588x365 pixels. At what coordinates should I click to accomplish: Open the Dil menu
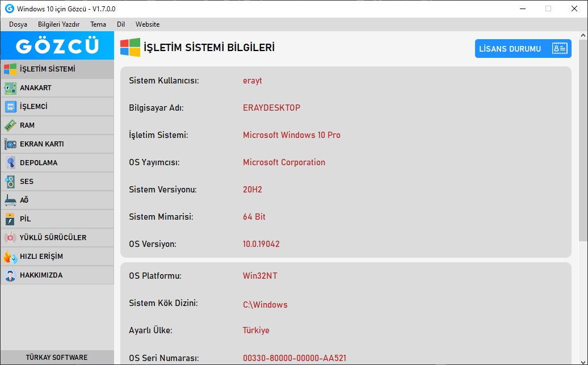click(121, 24)
